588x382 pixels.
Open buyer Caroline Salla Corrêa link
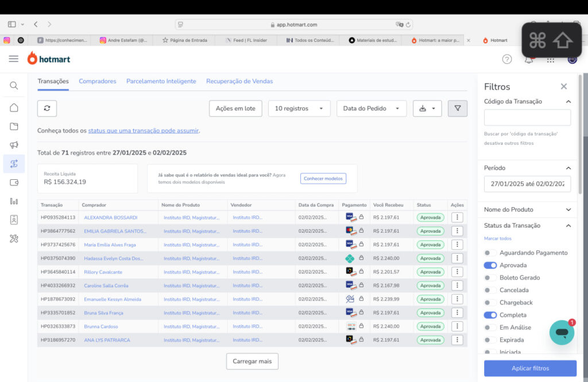[106, 285]
